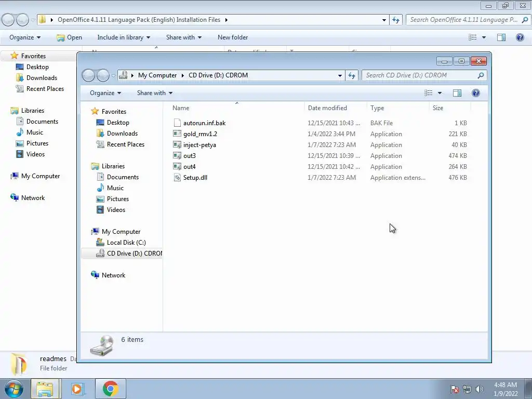532x399 pixels.
Task: Open Documents library in CD Drive window sidebar
Action: pyautogui.click(x=117, y=177)
